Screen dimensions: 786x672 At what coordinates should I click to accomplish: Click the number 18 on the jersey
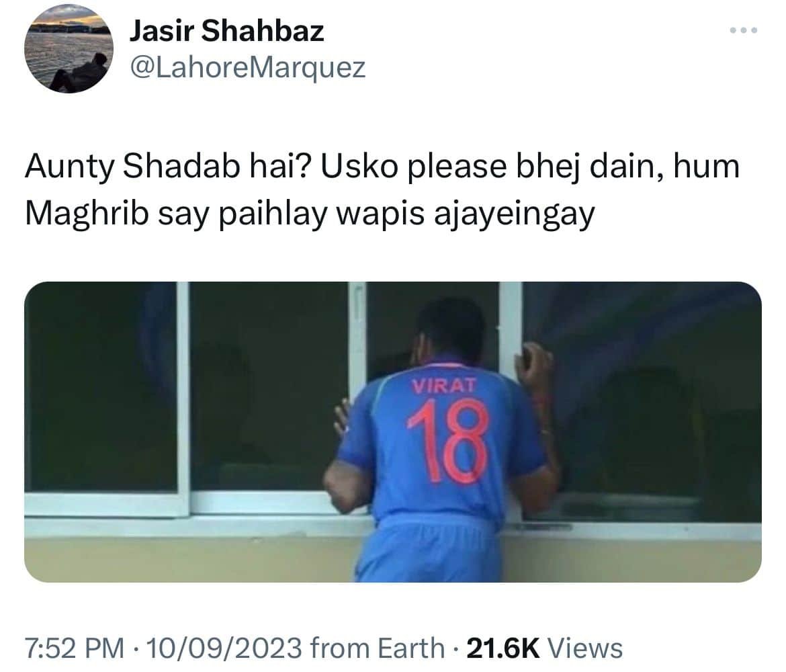pos(448,440)
